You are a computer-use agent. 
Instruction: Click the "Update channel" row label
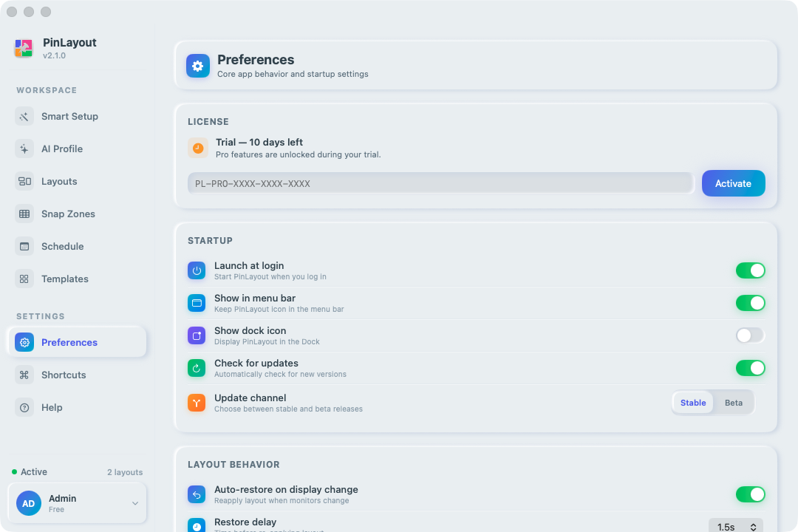coord(250,398)
